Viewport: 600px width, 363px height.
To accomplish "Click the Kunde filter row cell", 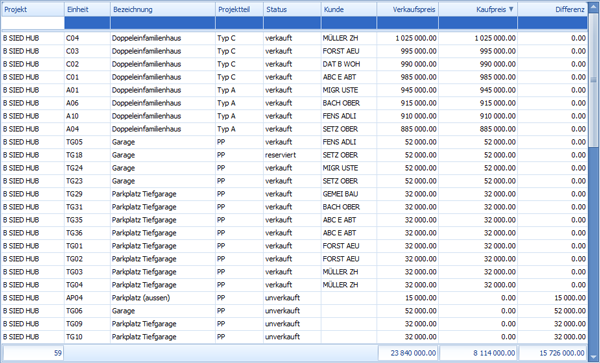I will [349, 23].
